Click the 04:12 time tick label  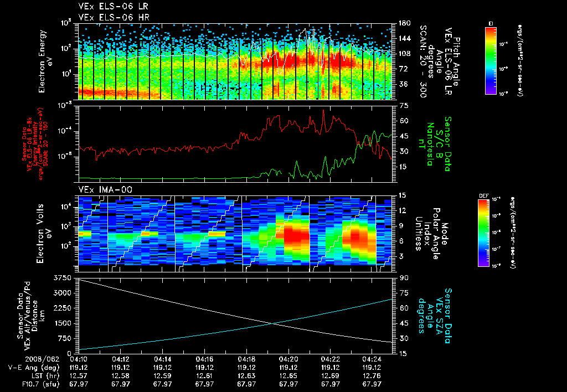[x=120, y=359]
